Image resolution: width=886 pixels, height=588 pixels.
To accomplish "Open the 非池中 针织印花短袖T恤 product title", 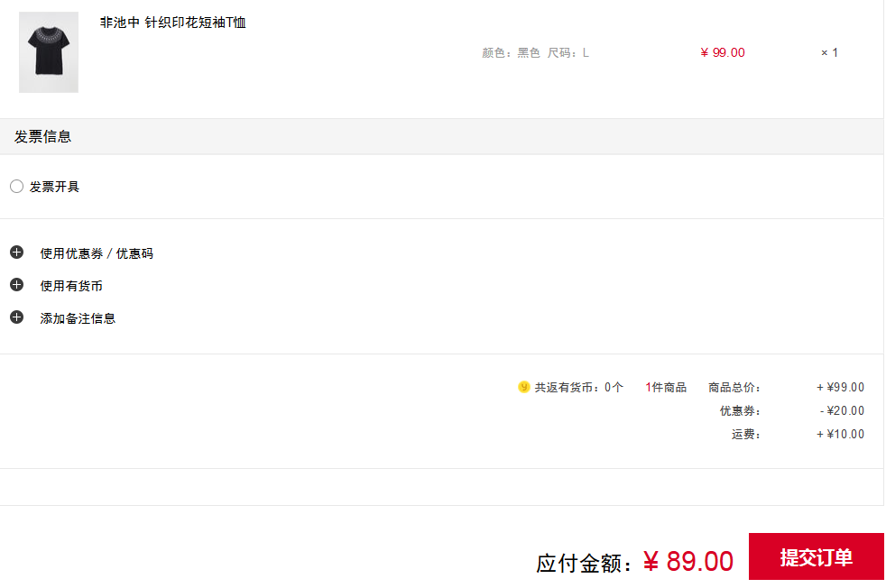I will pos(173,23).
